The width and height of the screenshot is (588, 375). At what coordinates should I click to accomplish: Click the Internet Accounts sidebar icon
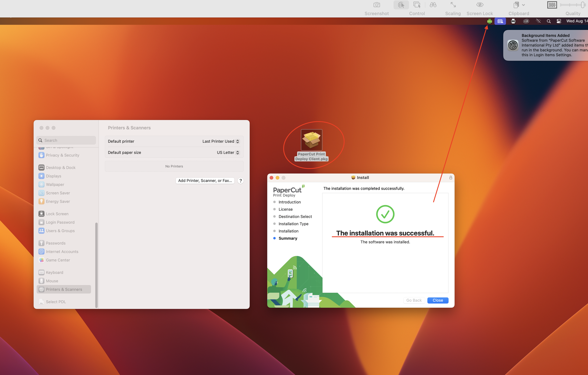pos(41,251)
